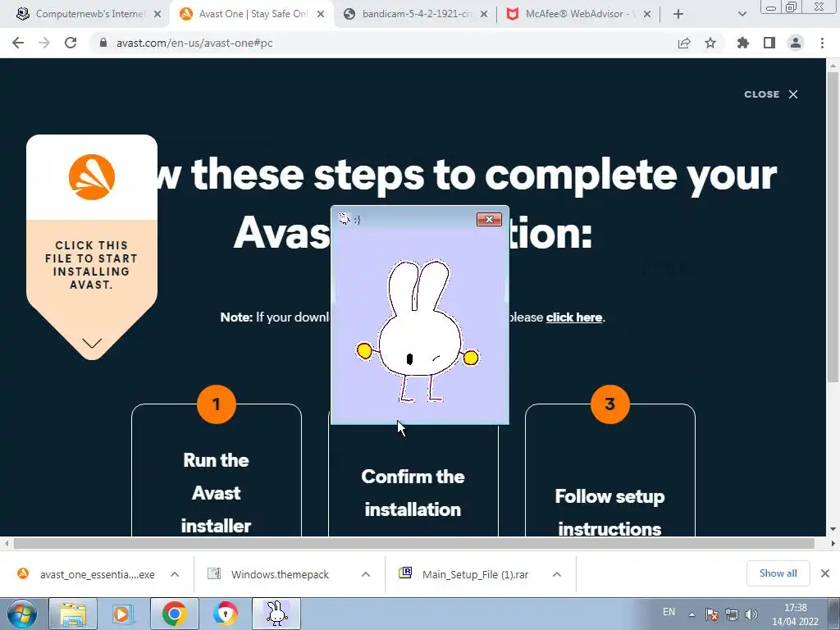Image resolution: width=840 pixels, height=630 pixels.
Task: Click the network tray icon
Action: (x=732, y=614)
